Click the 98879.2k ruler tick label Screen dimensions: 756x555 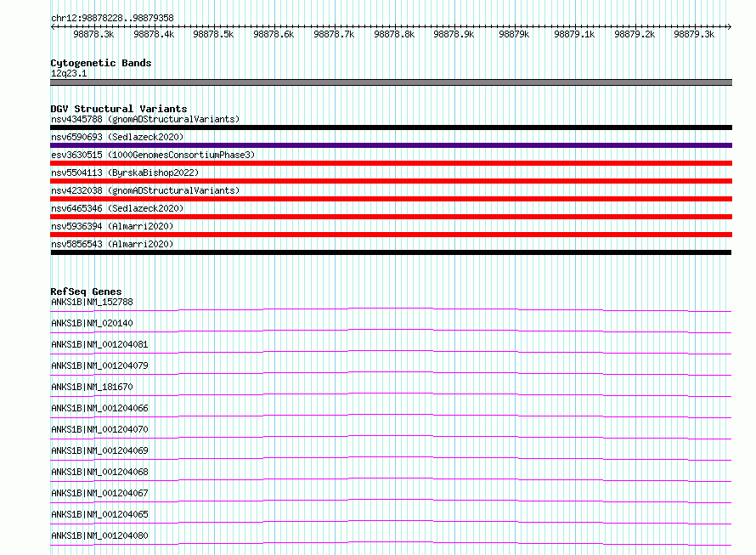635,34
